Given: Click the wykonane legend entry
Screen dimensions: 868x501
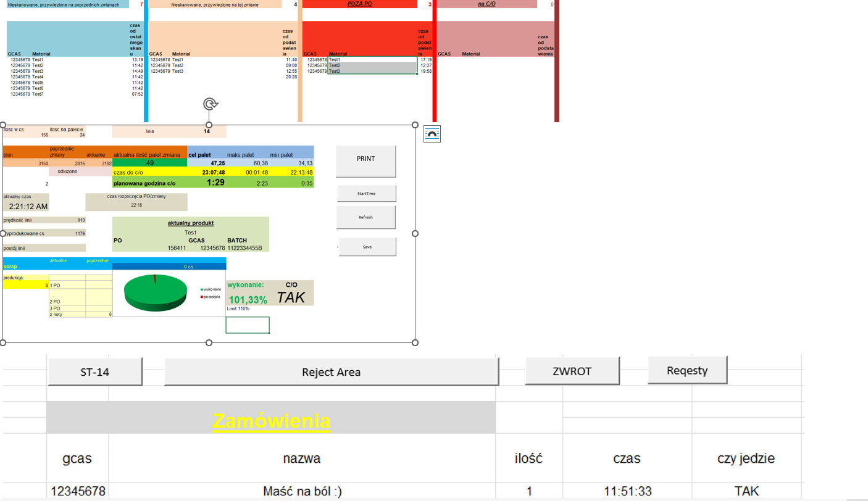Looking at the screenshot, I should point(211,289).
